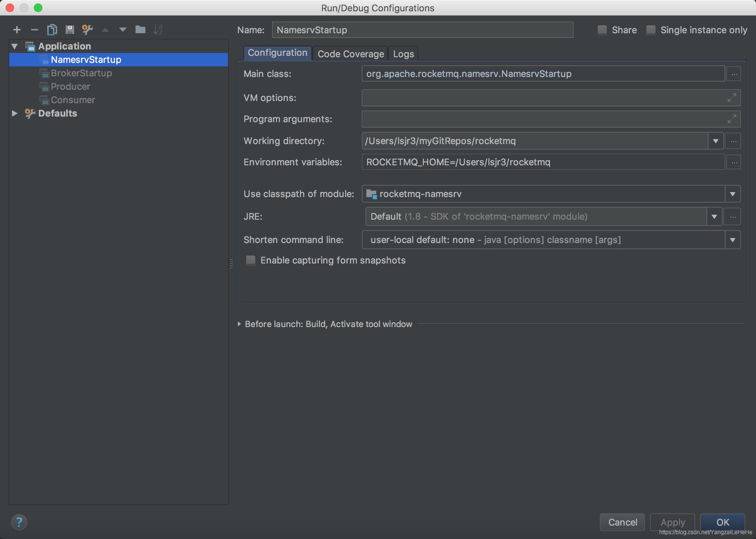The image size is (756, 539).
Task: Select the NamesrvStartup configuration
Action: click(119, 60)
